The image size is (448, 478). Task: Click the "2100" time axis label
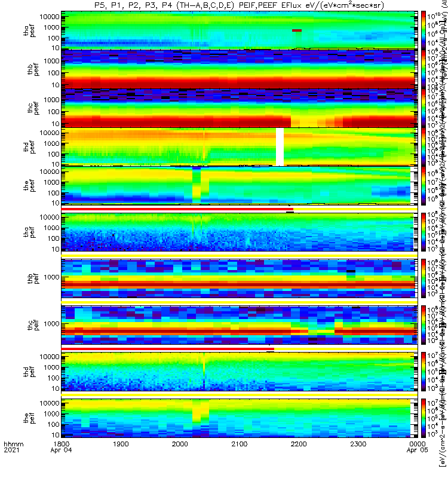pyautogui.click(x=240, y=444)
